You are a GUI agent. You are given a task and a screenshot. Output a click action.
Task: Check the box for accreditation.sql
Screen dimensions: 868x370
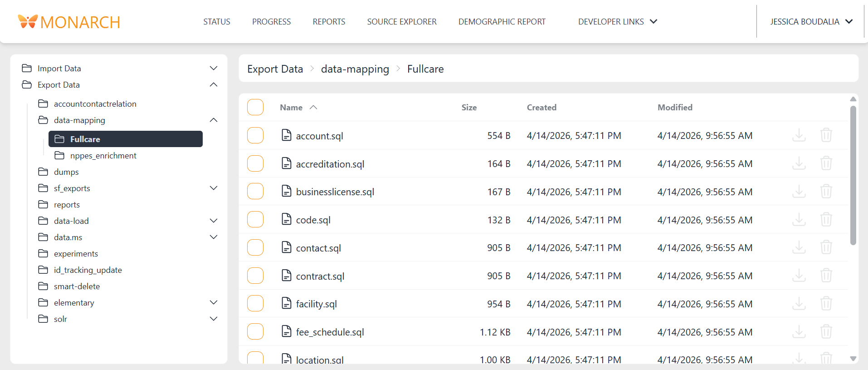[x=255, y=163]
